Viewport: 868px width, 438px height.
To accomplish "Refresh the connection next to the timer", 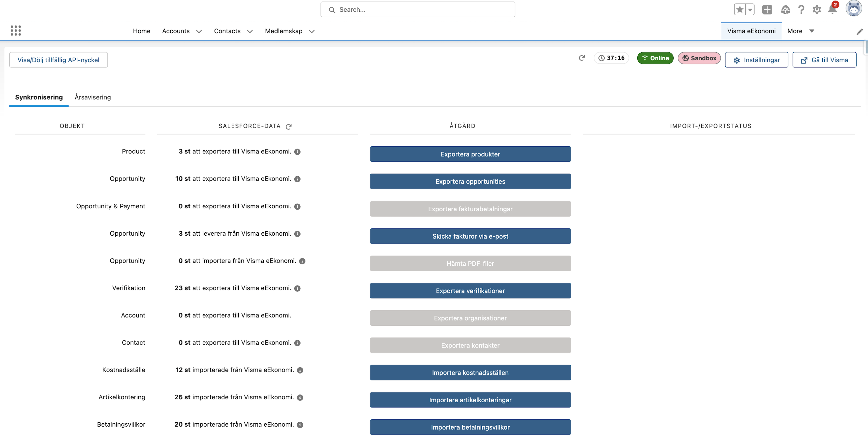I will pos(582,58).
